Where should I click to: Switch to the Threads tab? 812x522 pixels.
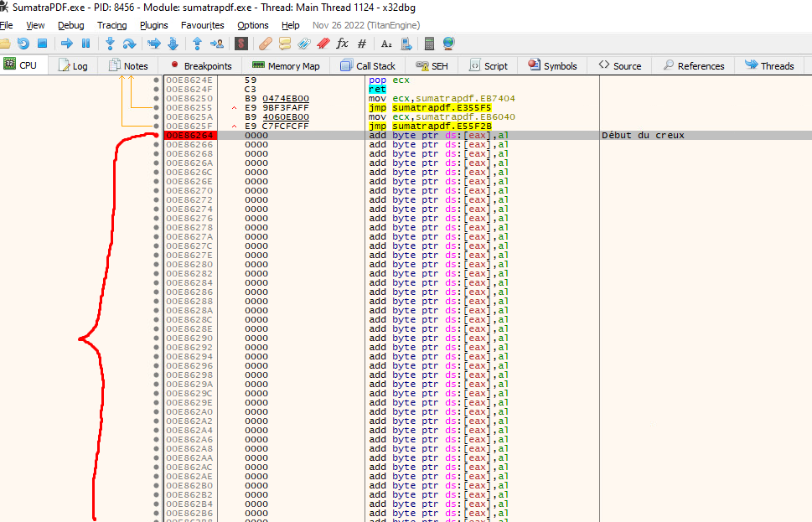click(x=769, y=65)
